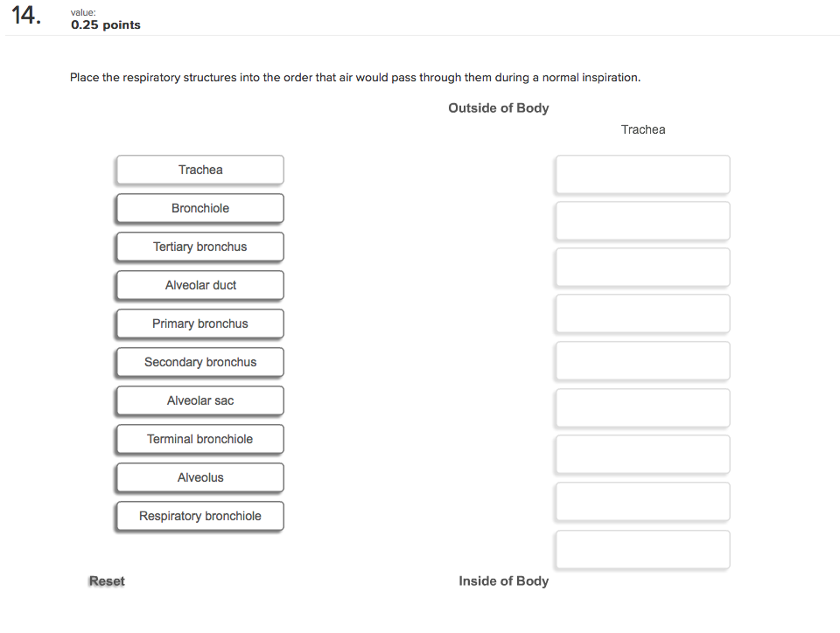The width and height of the screenshot is (840, 633).
Task: Select the Trachea answer tile
Action: point(200,169)
